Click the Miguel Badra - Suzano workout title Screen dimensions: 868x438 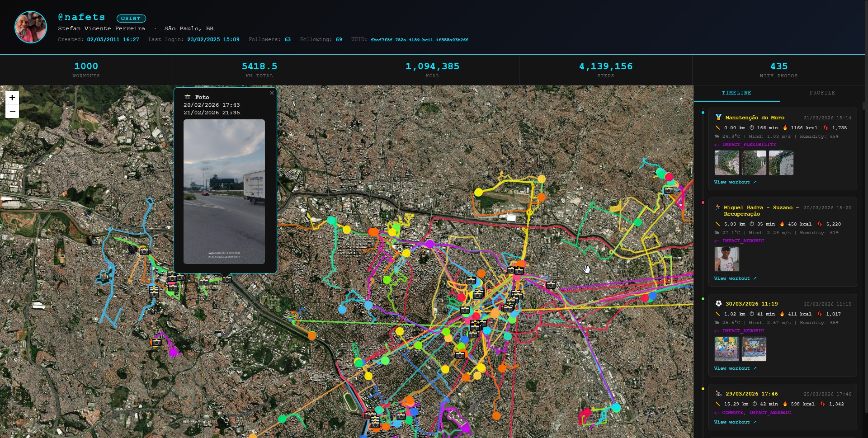(761, 211)
